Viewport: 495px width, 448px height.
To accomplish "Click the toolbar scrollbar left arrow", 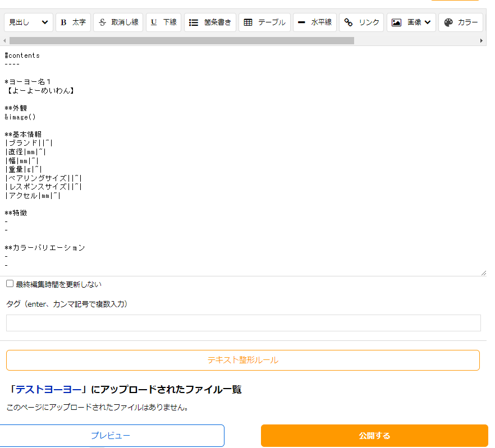I will (x=4, y=41).
